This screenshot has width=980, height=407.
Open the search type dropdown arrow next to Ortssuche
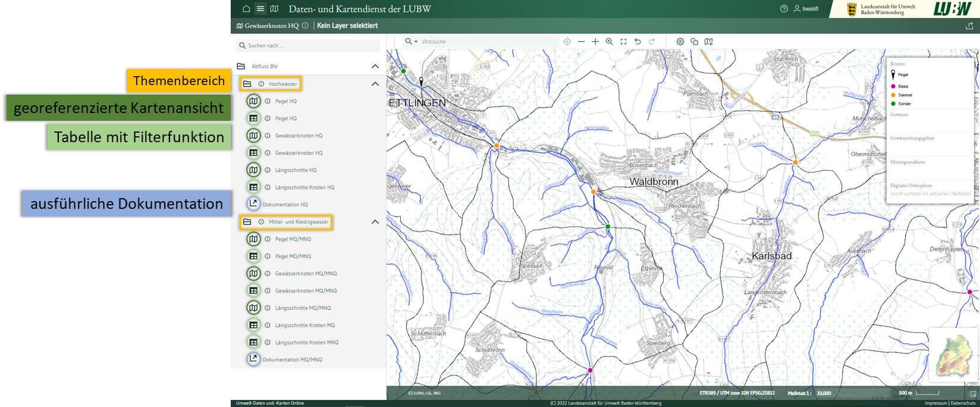pos(416,42)
